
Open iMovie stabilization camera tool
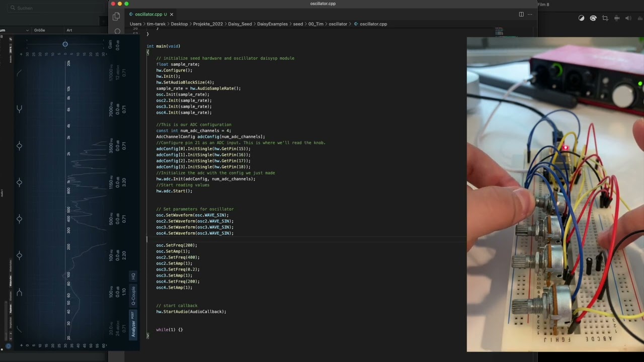[617, 18]
